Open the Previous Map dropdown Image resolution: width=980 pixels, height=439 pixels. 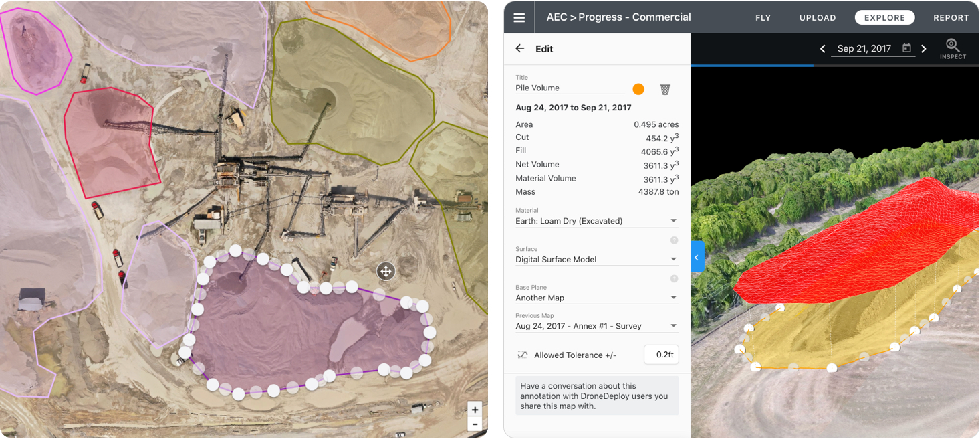(x=673, y=325)
